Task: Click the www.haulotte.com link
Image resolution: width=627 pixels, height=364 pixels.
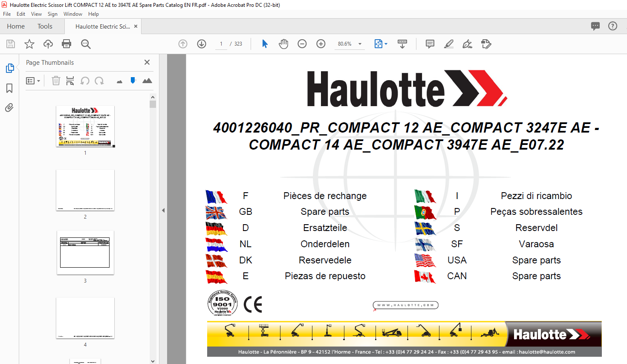Action: pos(405,305)
